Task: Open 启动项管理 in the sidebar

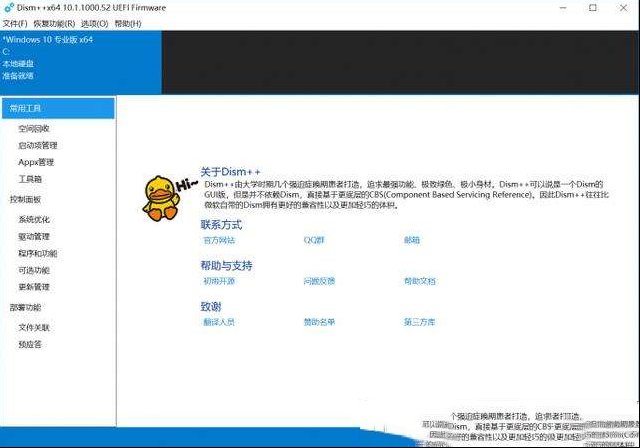Action: tap(38, 145)
